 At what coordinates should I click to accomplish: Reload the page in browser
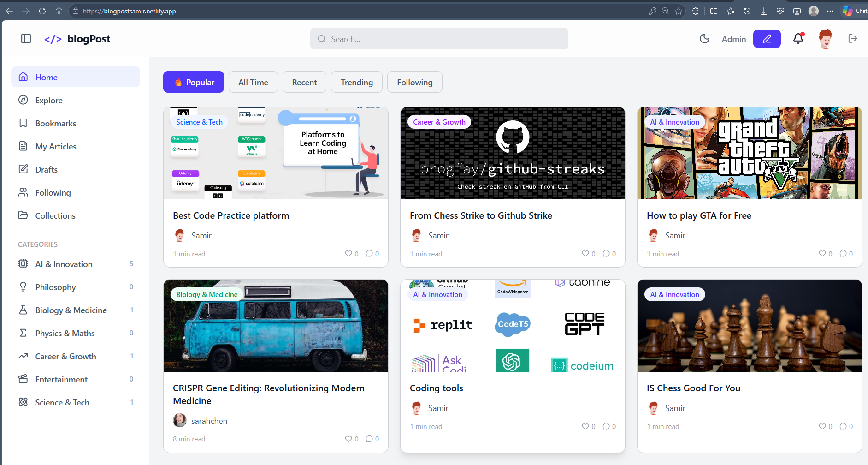point(42,11)
